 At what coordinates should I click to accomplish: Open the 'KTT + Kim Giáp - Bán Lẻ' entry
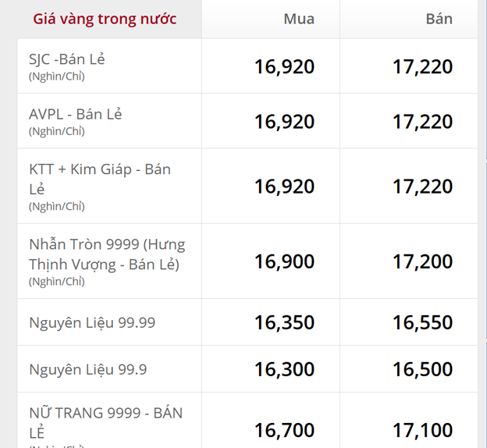click(x=100, y=179)
